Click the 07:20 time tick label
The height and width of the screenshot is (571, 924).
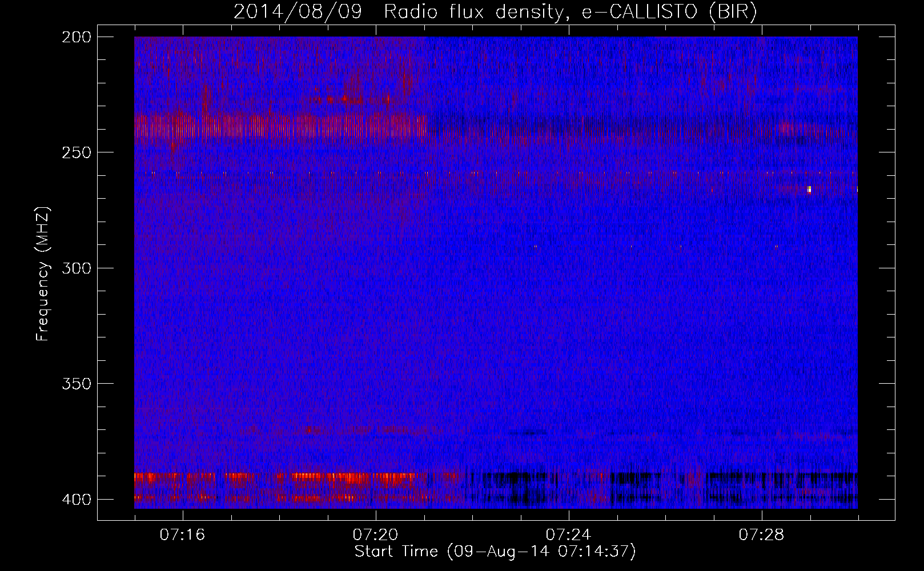click(x=376, y=535)
